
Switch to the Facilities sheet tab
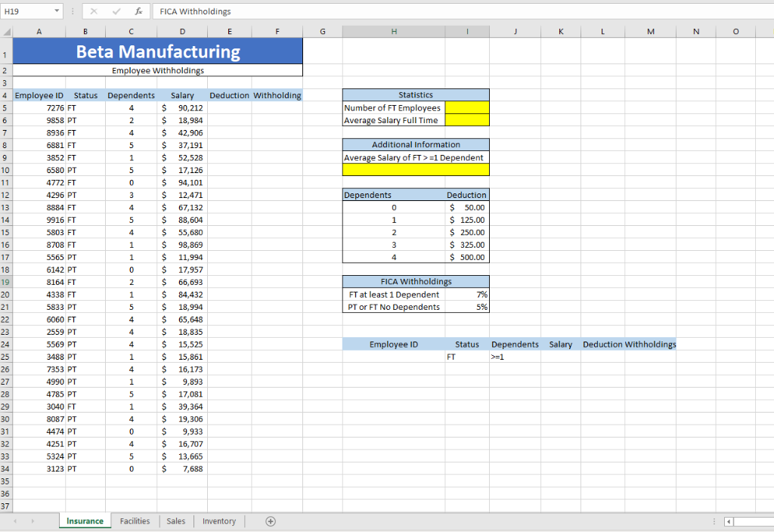tap(135, 521)
